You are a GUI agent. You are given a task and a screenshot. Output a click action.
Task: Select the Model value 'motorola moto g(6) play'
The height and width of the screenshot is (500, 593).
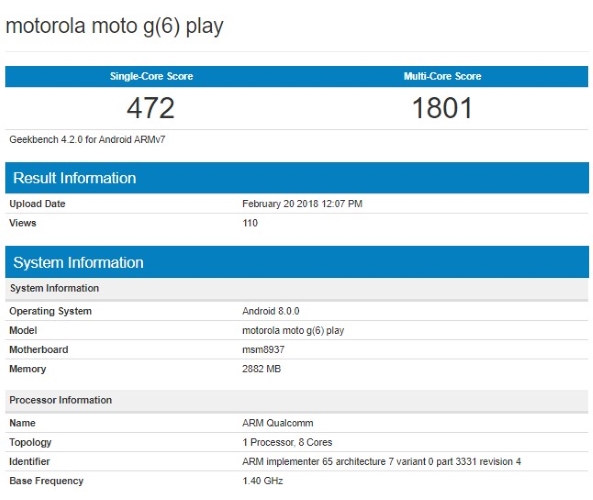[293, 331]
